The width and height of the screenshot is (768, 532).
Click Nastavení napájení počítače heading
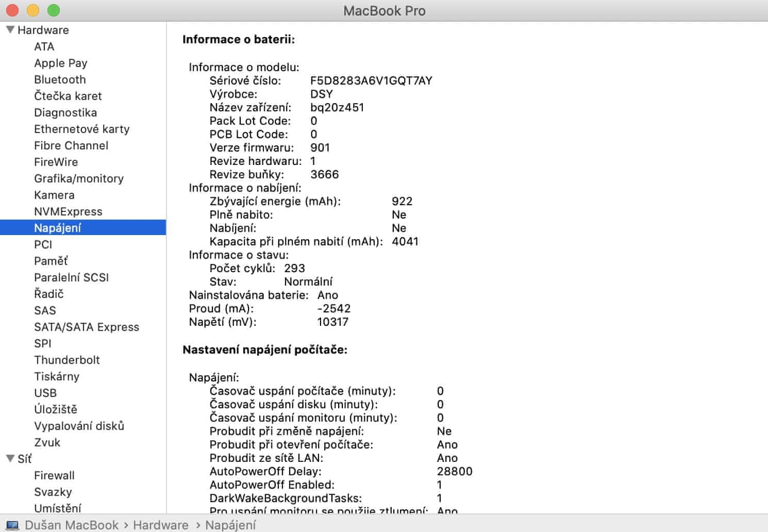tap(265, 350)
